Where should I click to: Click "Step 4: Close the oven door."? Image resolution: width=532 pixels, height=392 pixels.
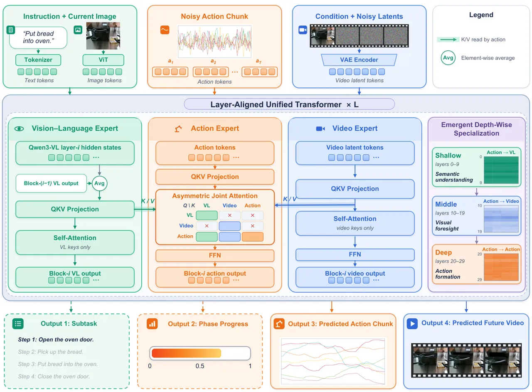tap(54, 377)
